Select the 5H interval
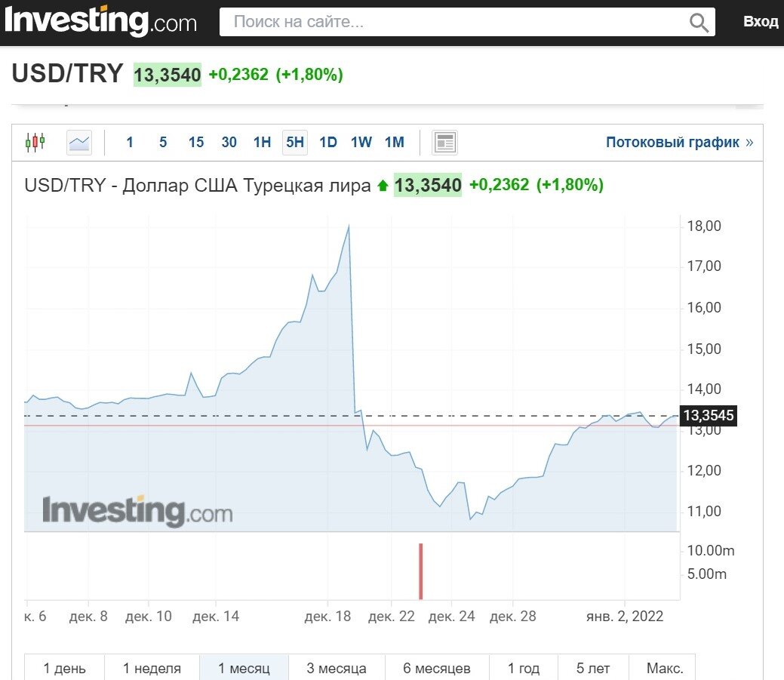 click(294, 142)
